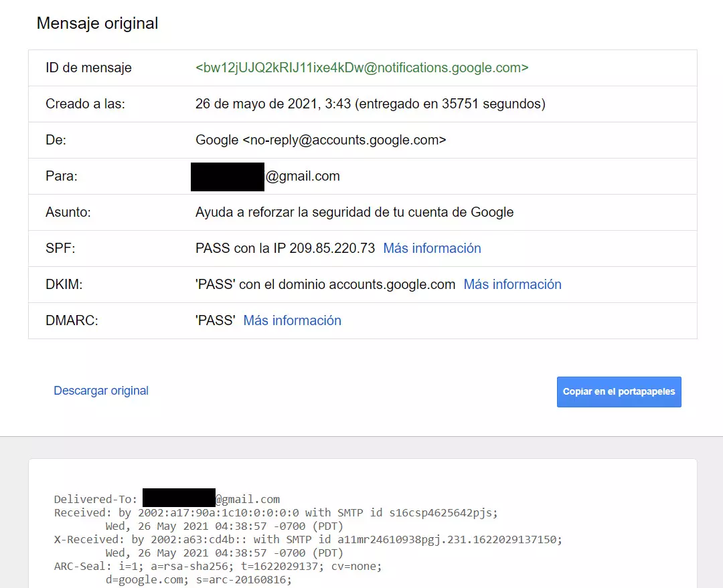Click the 'Mensaje original' heading
The width and height of the screenshot is (723, 588).
[97, 23]
